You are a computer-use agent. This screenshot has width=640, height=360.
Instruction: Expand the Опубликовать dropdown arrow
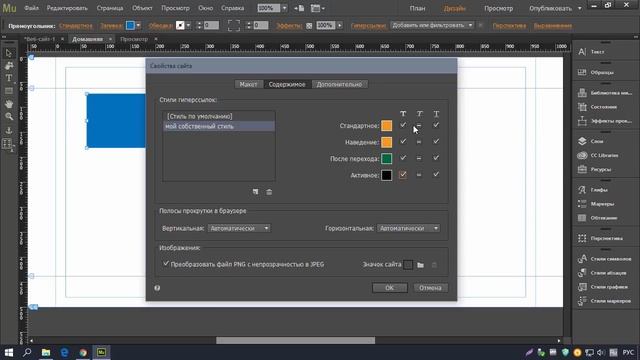point(580,8)
